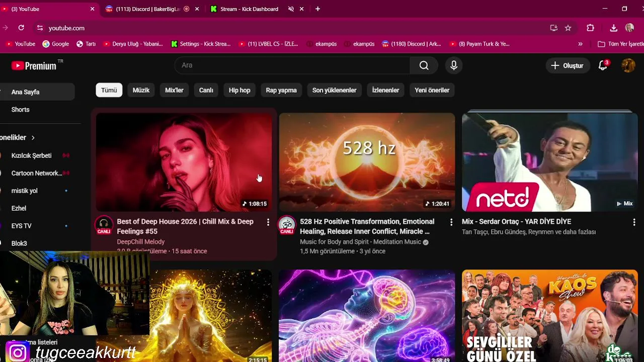Start voice search with microphone icon

454,65
